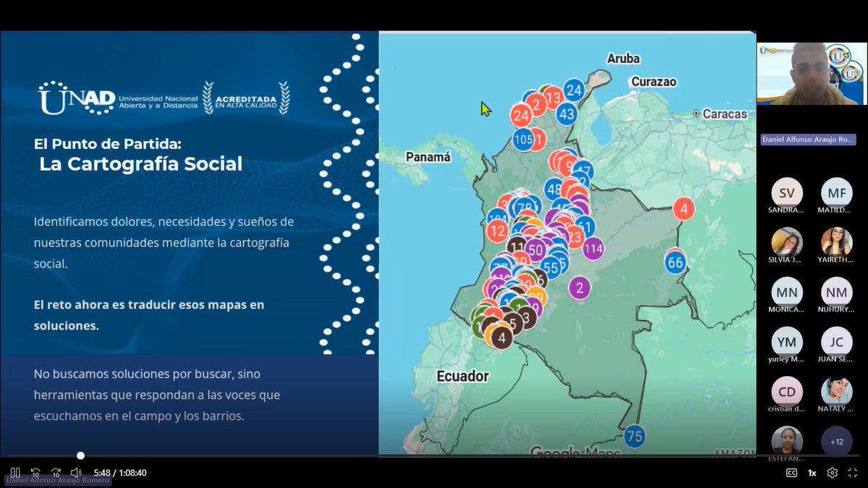Click the purple 50 map marker
Screen dimensions: 868x488
535,250
